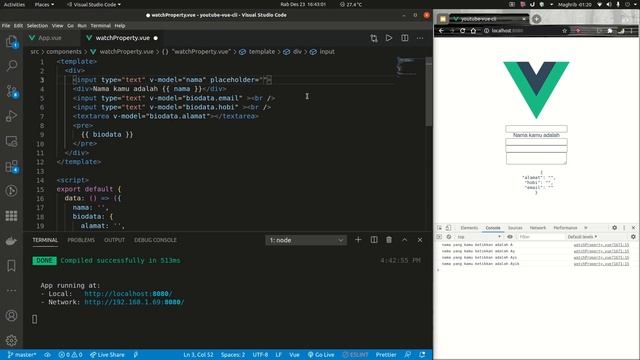Open the Local localhost:8080 link in terminal
This screenshot has width=640, height=360.
(x=128, y=294)
